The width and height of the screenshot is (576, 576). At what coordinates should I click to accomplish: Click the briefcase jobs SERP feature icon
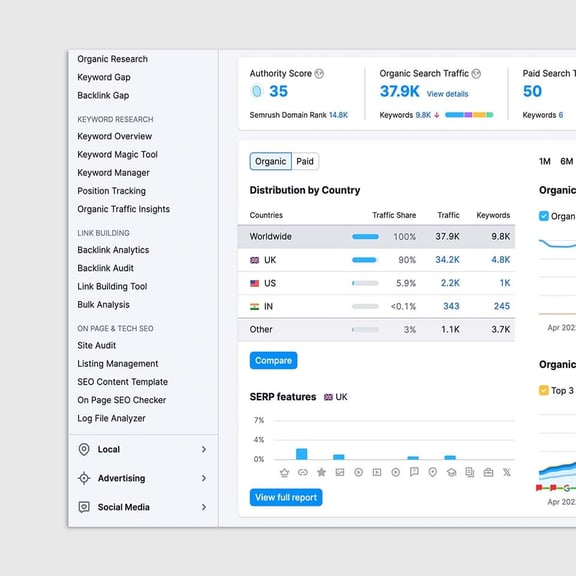(x=488, y=472)
